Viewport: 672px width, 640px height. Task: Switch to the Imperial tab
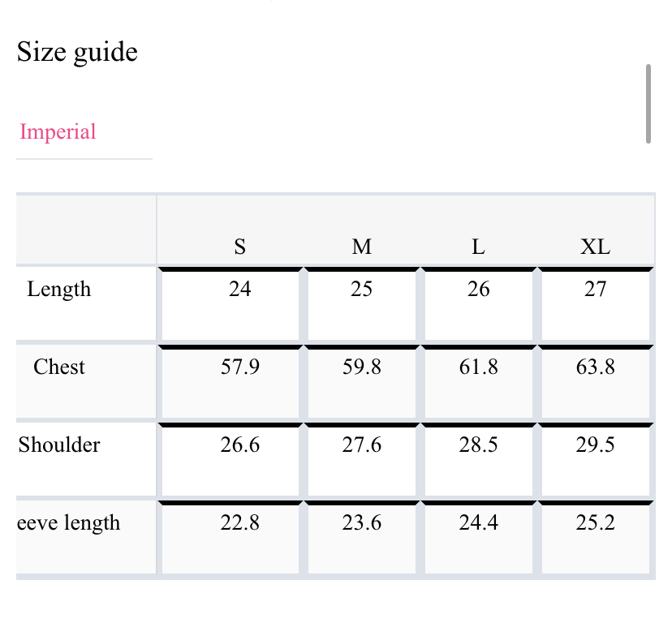pos(58,131)
